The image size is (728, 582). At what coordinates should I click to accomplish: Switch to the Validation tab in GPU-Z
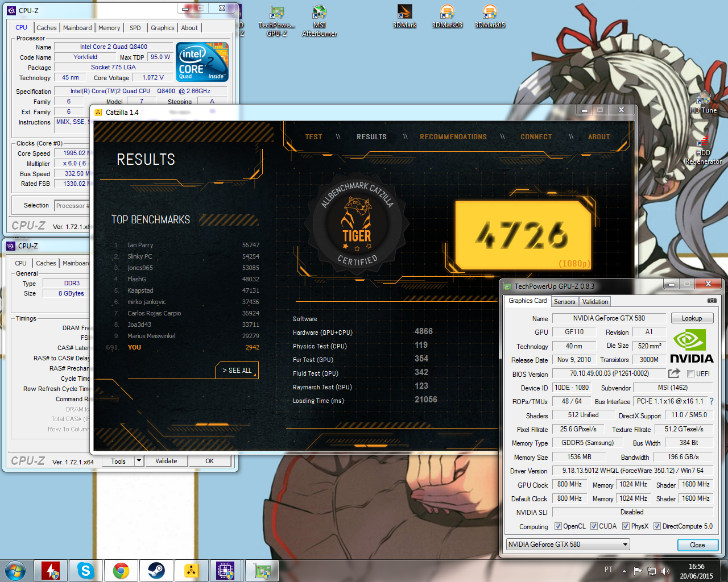coord(595,302)
